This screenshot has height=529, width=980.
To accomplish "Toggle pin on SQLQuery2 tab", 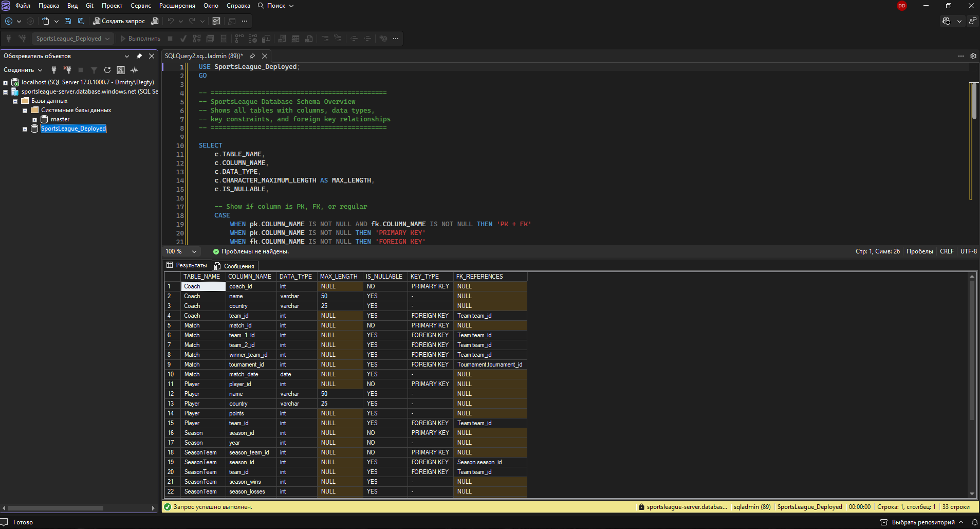I will 252,56.
